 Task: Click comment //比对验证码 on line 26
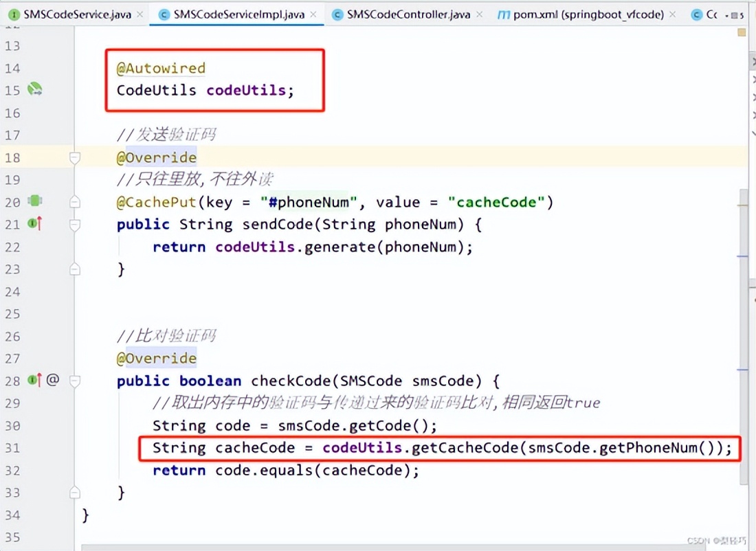tap(166, 335)
